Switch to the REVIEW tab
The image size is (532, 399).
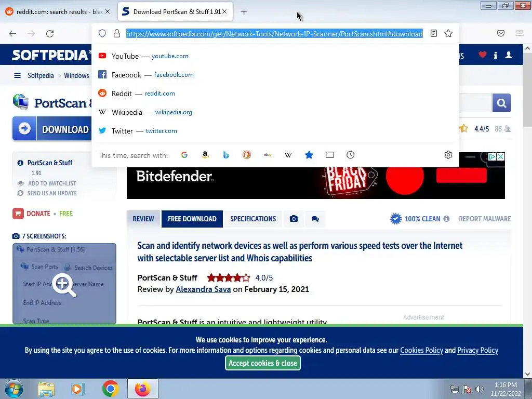point(143,219)
